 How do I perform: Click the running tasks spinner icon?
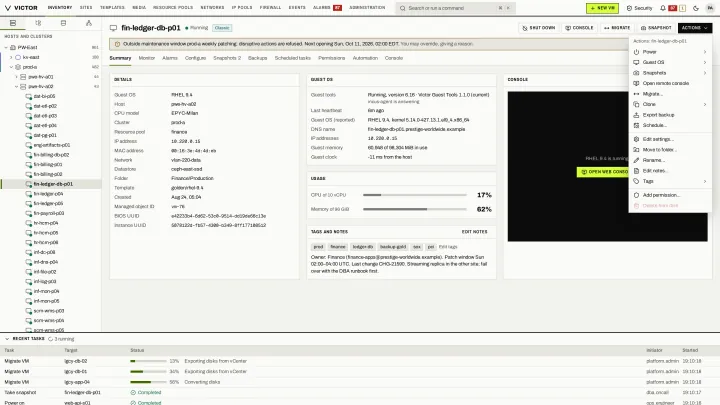(51, 339)
